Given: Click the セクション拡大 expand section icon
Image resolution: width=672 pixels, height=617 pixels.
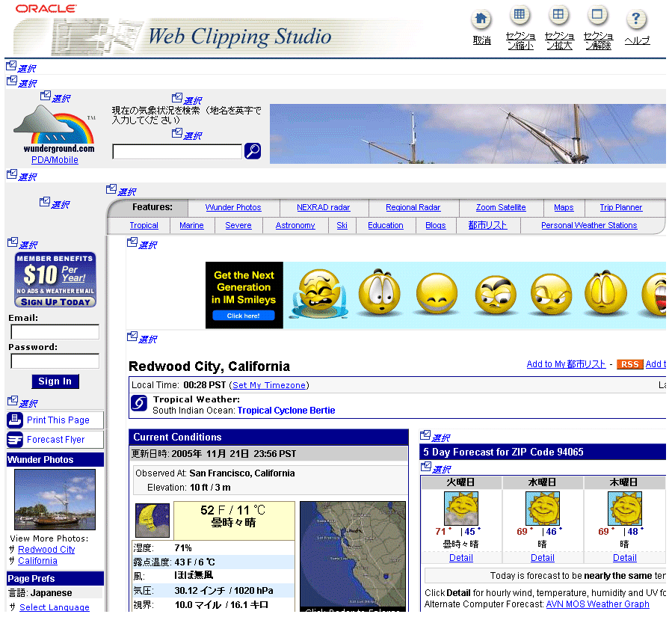Looking at the screenshot, I should coord(558,16).
